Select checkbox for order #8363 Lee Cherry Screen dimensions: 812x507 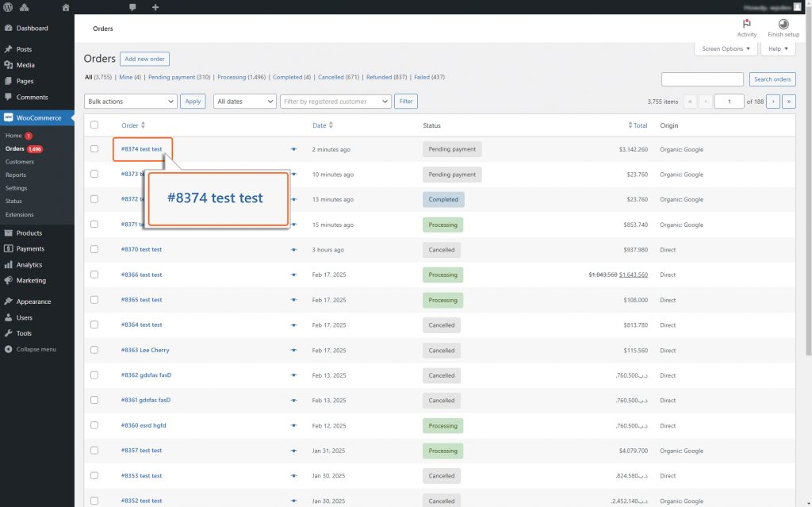pos(94,350)
